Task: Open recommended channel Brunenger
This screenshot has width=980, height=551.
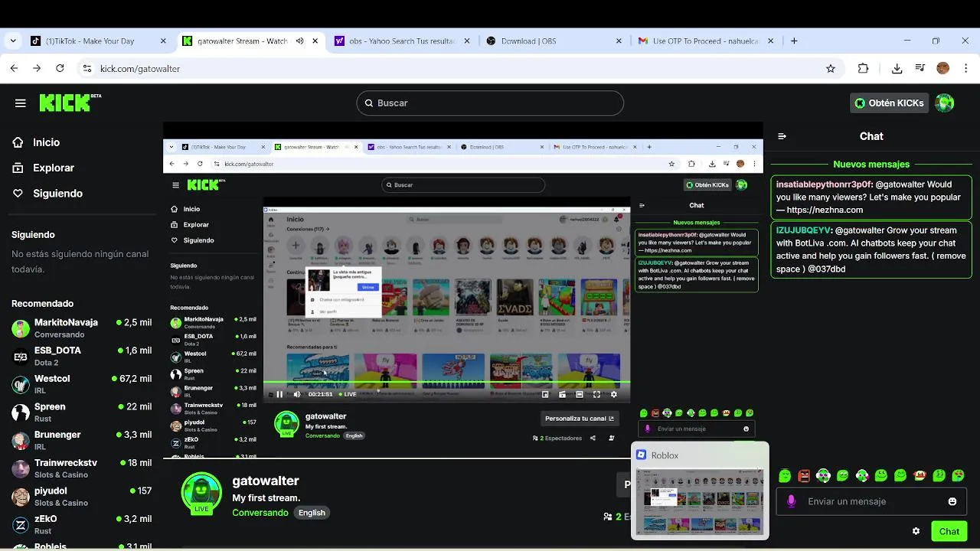Action: [82, 441]
